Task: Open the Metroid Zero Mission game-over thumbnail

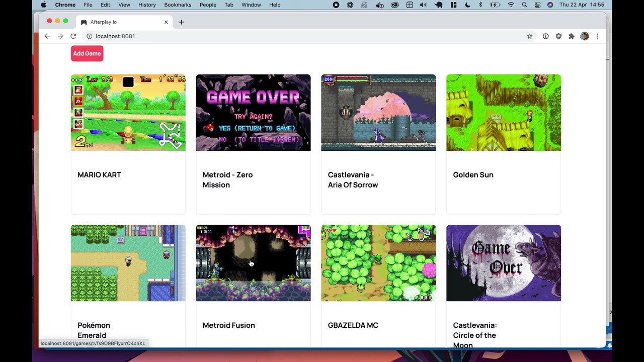Action: [x=253, y=113]
